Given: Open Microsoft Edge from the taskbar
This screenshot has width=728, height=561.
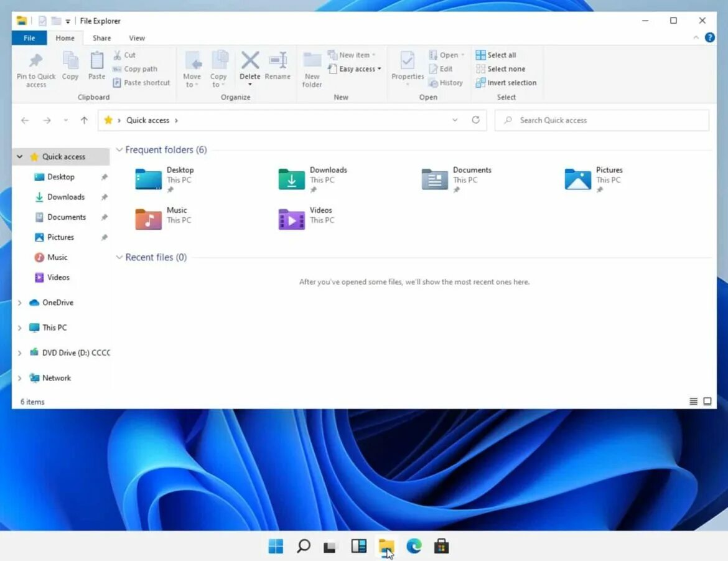Looking at the screenshot, I should [414, 546].
